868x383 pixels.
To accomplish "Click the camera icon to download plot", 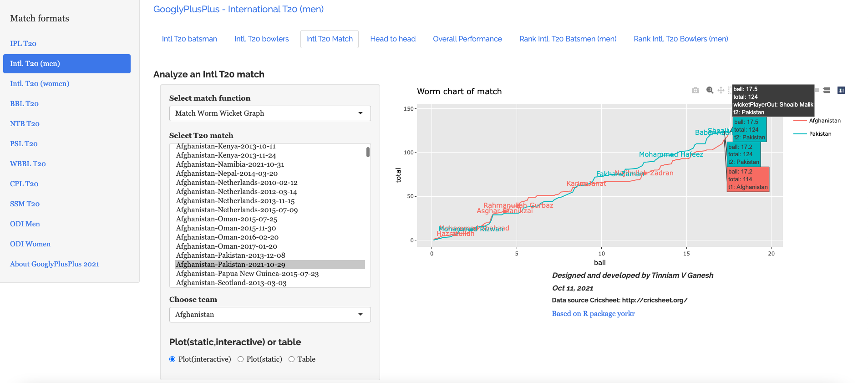I will click(695, 90).
